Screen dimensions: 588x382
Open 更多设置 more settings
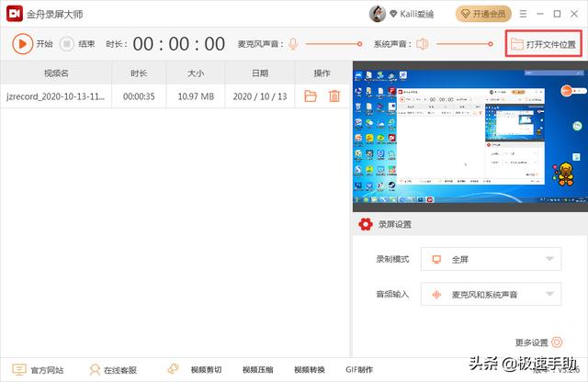pos(539,343)
